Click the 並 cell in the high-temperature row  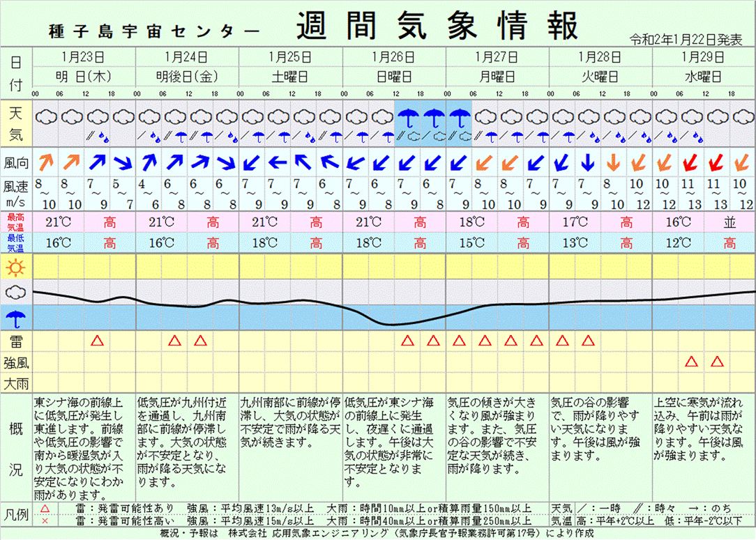pos(729,222)
